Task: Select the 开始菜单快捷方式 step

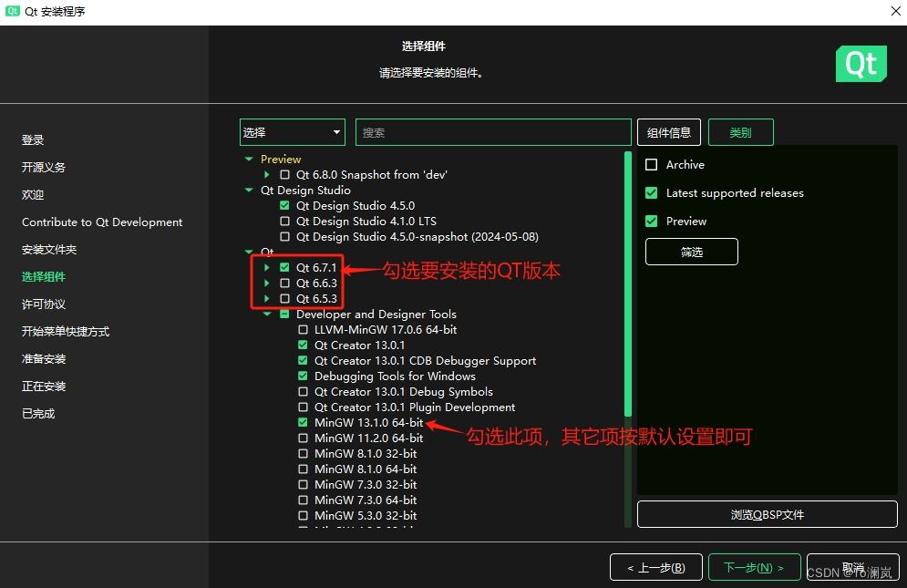Action: 66,331
